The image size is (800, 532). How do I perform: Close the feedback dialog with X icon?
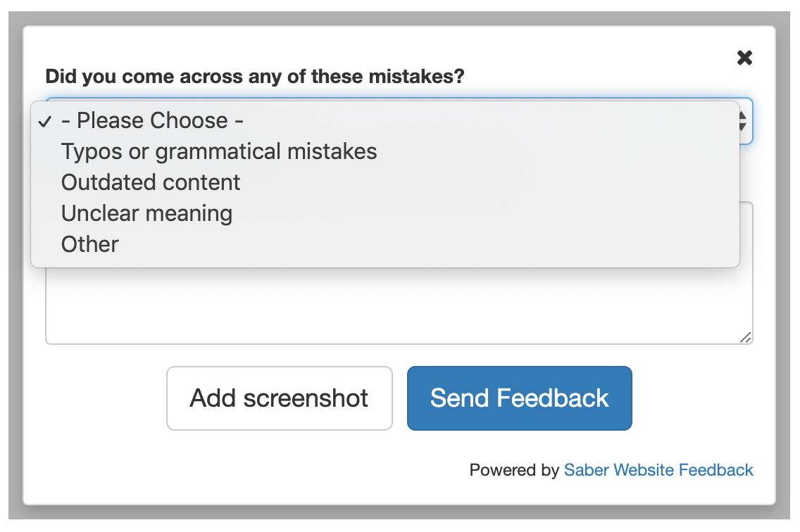pyautogui.click(x=744, y=58)
